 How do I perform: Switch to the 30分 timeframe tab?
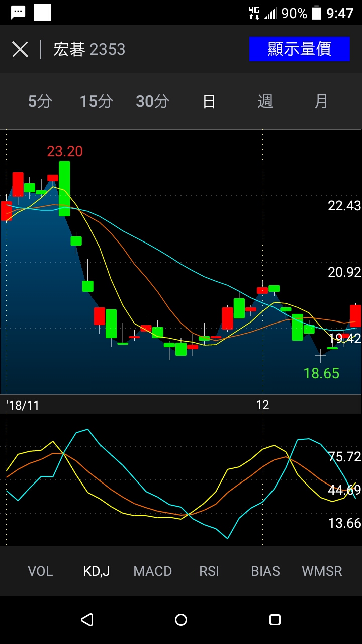point(153,101)
